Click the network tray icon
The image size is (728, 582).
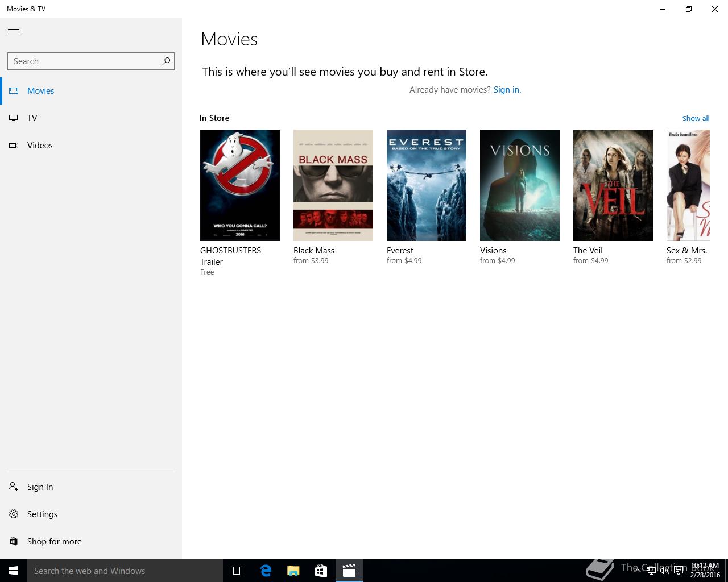(651, 571)
